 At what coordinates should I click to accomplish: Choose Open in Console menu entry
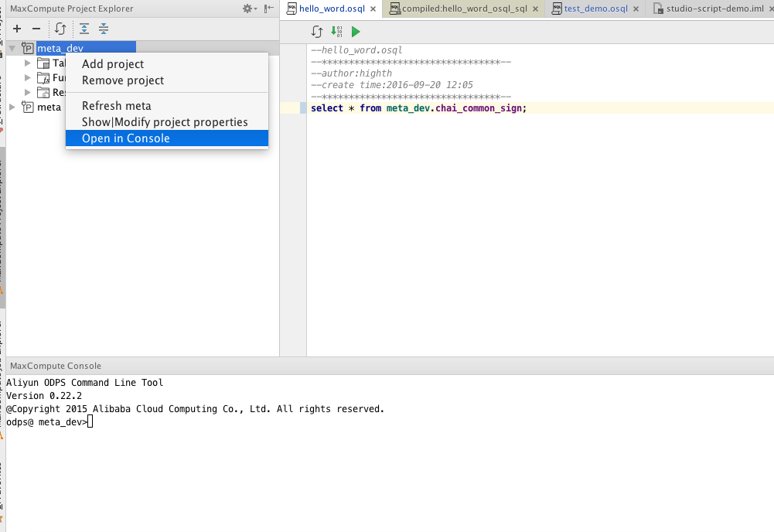coord(167,138)
